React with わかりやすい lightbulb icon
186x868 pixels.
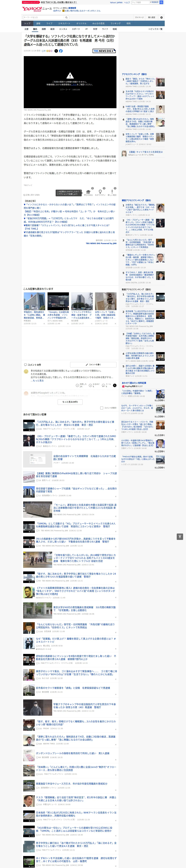tap(100, 192)
